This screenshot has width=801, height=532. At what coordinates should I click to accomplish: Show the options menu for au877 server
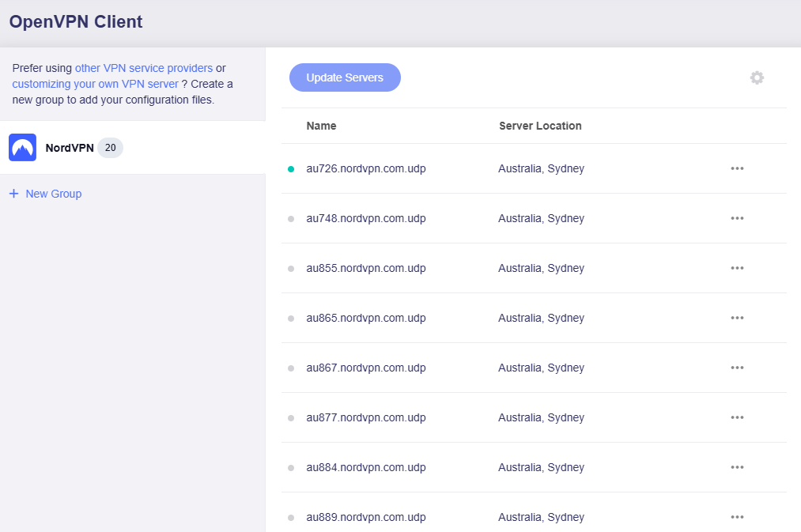(737, 417)
